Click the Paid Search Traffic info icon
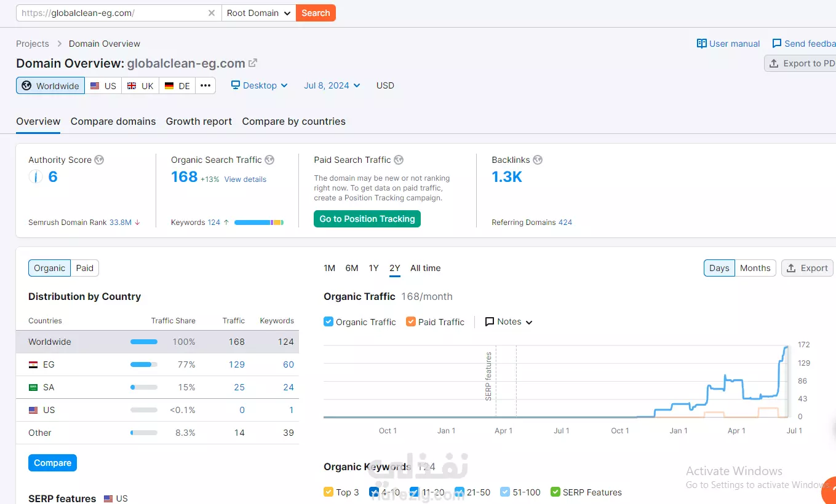This screenshot has width=836, height=504. 399,160
